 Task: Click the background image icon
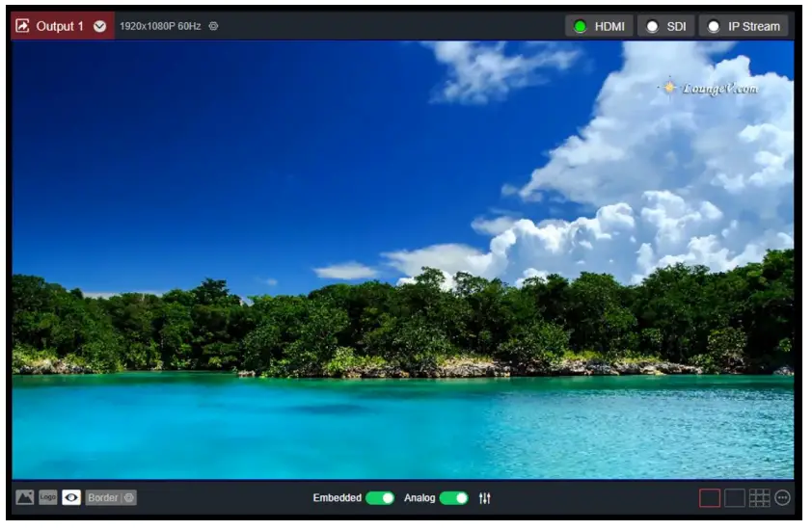25,498
